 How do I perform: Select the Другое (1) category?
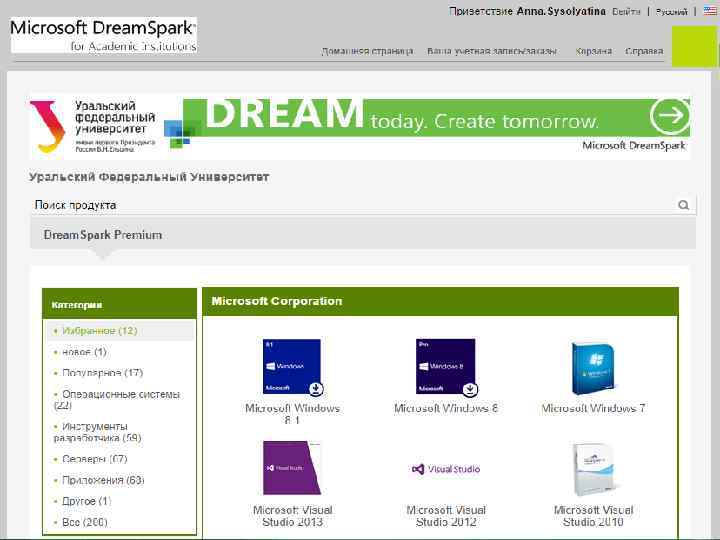(x=86, y=501)
